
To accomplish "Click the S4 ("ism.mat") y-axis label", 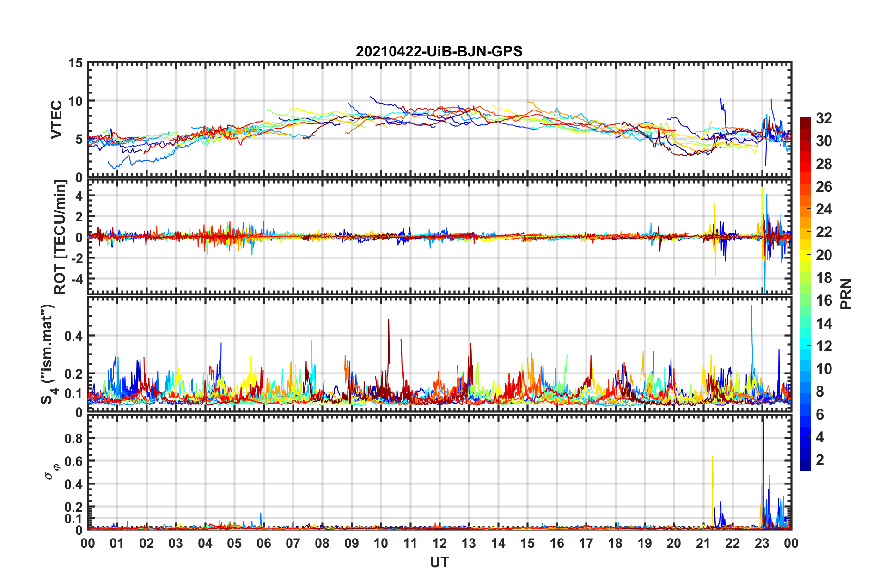I will tap(48, 355).
